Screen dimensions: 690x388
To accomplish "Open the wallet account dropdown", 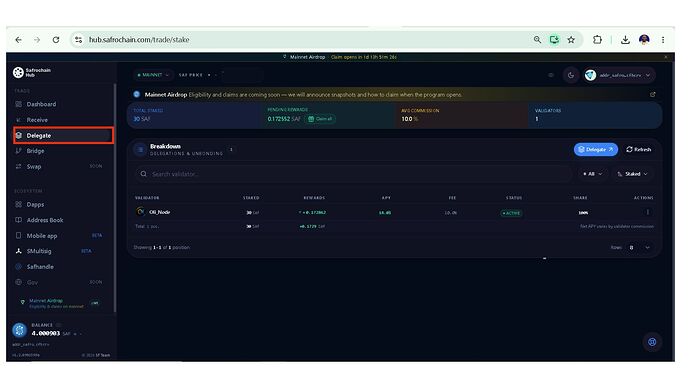I will click(x=620, y=75).
